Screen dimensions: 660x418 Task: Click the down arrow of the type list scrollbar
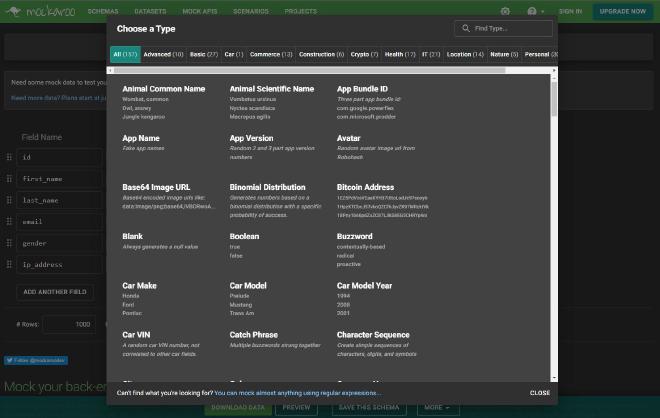[x=554, y=378]
